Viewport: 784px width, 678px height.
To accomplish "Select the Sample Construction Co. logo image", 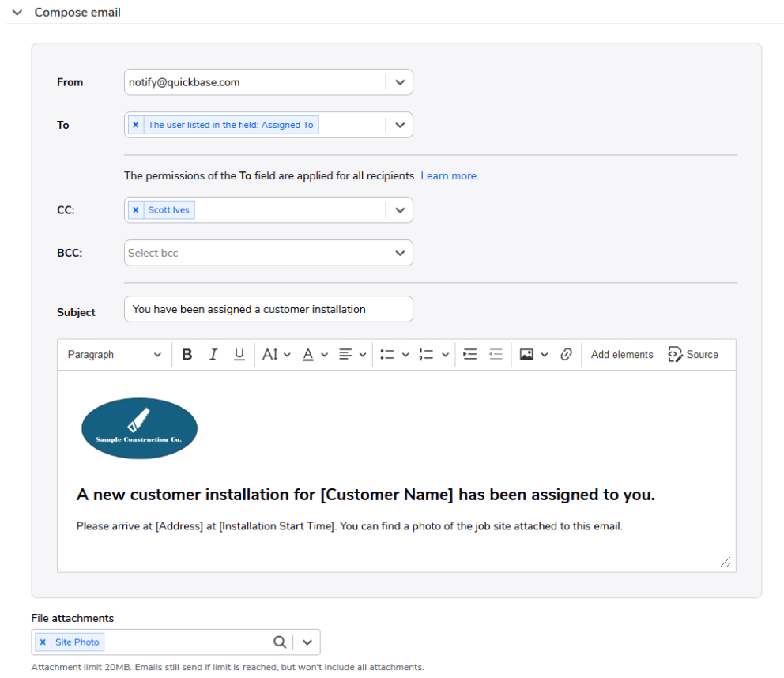I will pyautogui.click(x=140, y=428).
